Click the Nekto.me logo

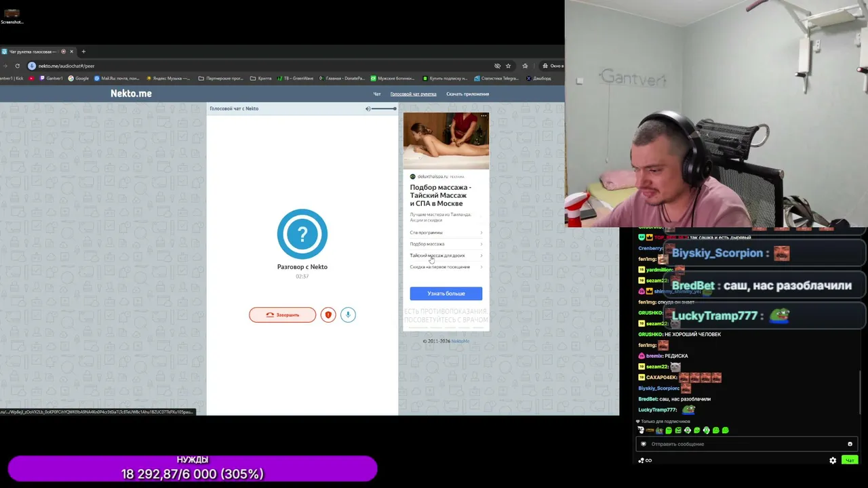click(131, 94)
